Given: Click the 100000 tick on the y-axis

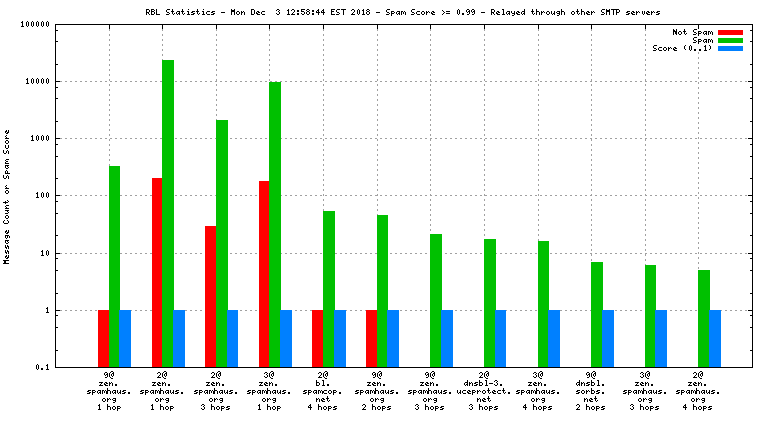Looking at the screenshot, I should (x=64, y=24).
